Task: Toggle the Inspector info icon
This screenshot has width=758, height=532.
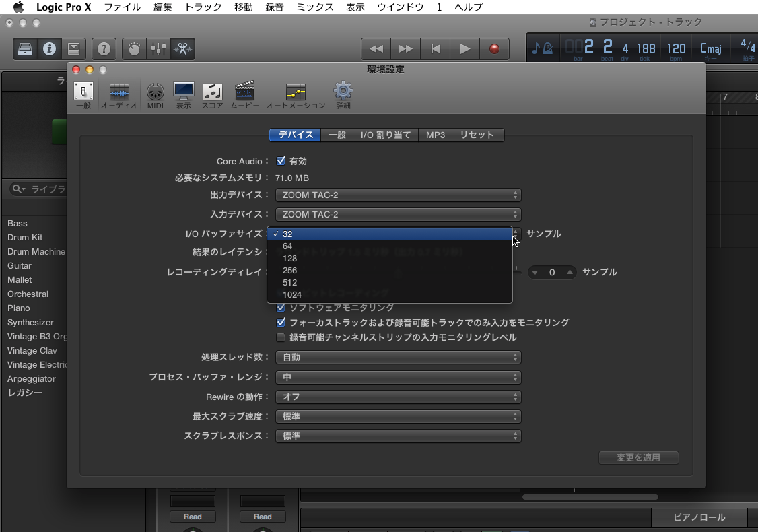Action: coord(49,49)
